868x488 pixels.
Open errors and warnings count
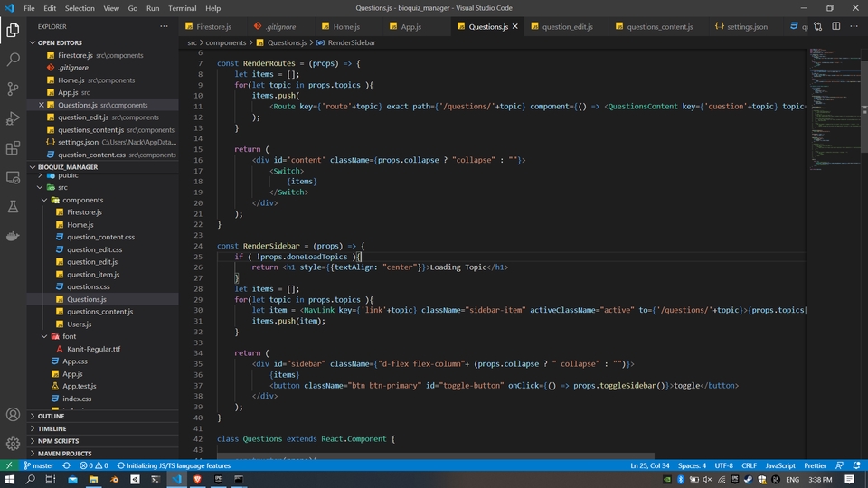coord(93,465)
